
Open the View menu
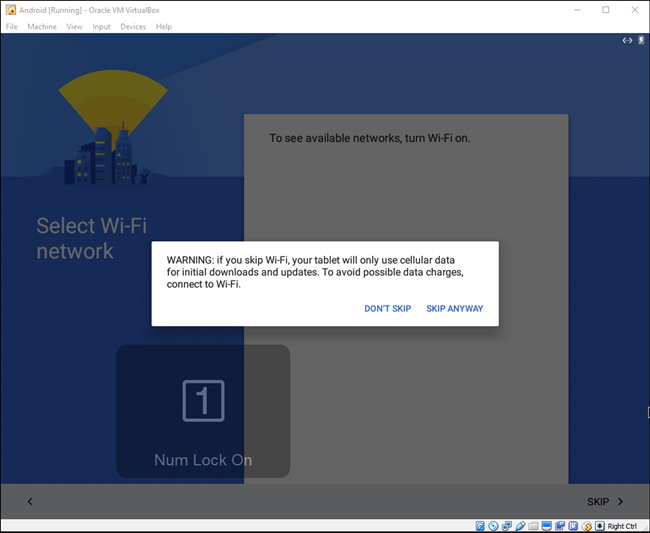74,27
